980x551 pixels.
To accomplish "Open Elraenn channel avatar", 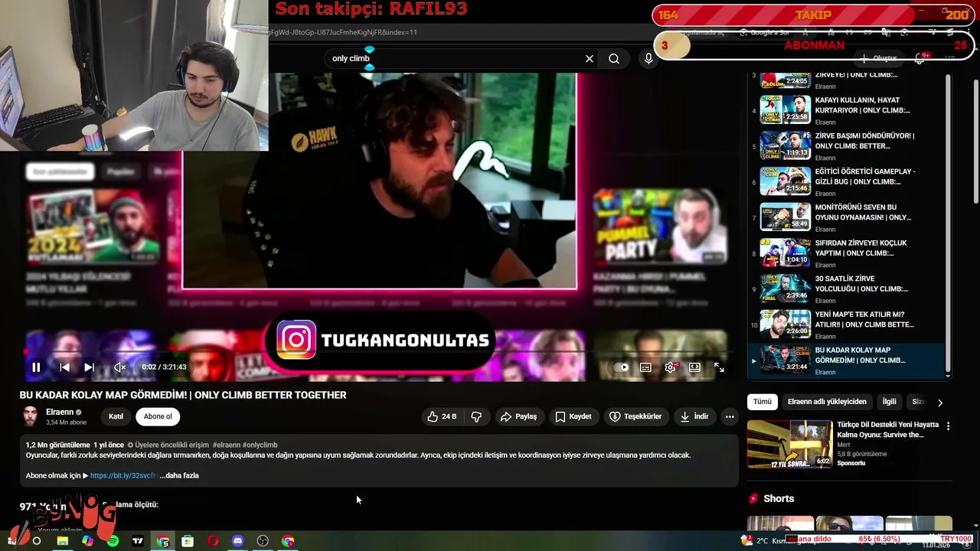I will [x=30, y=416].
